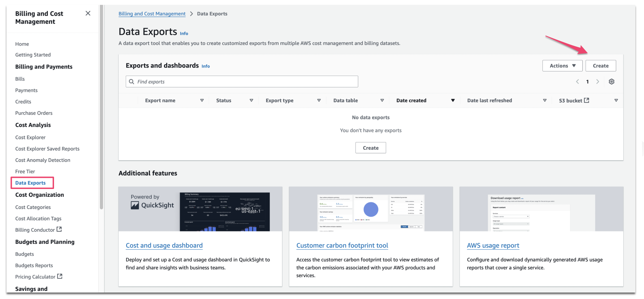This screenshot has width=644, height=299.
Task: Click the S3 bucket external link icon
Action: 586,100
